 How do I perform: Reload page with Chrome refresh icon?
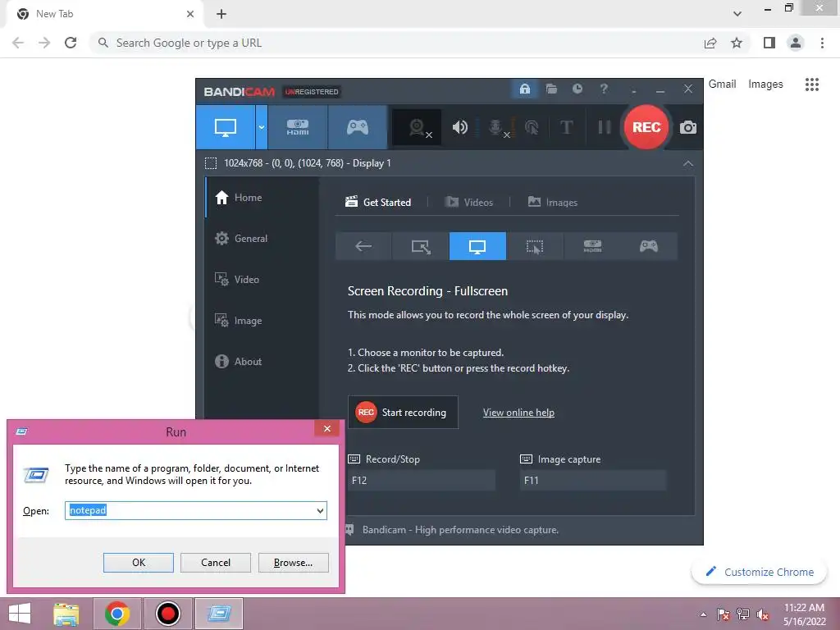click(x=71, y=43)
